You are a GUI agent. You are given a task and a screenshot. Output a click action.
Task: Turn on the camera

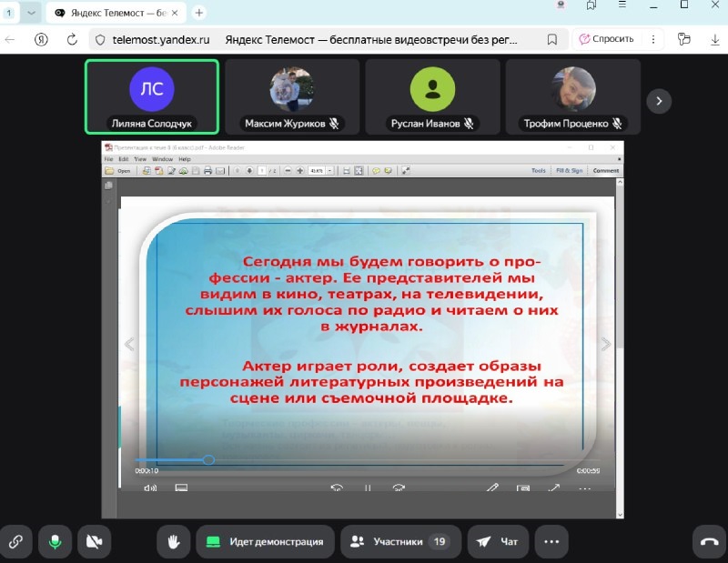pos(94,541)
